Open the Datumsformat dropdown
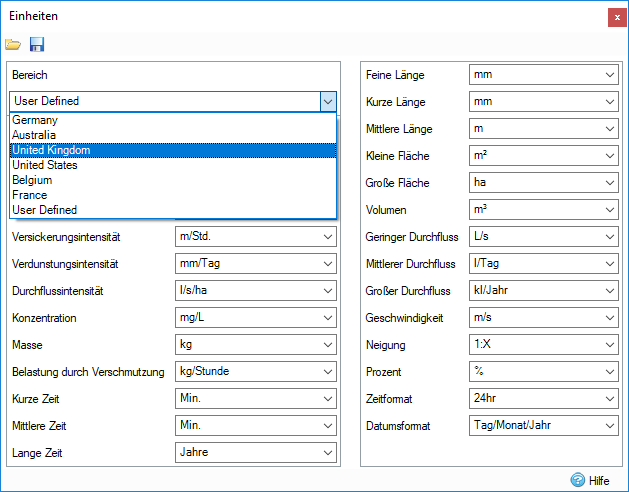 click(x=610, y=426)
